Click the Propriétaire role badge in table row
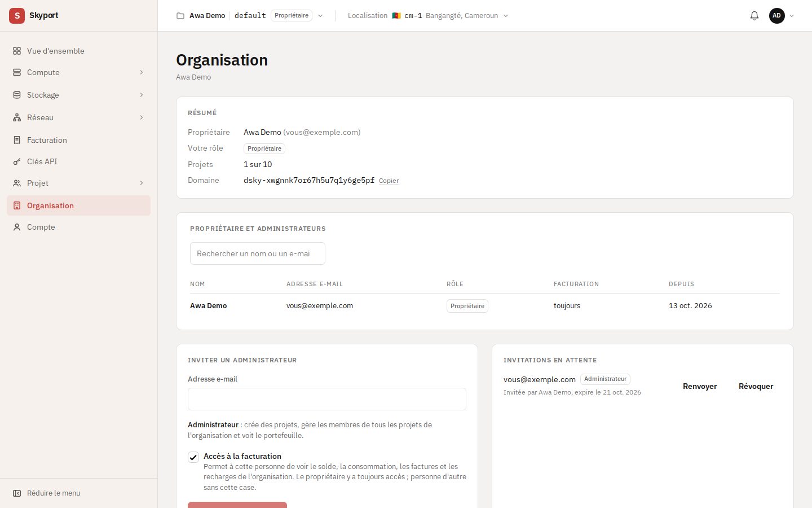 point(467,306)
